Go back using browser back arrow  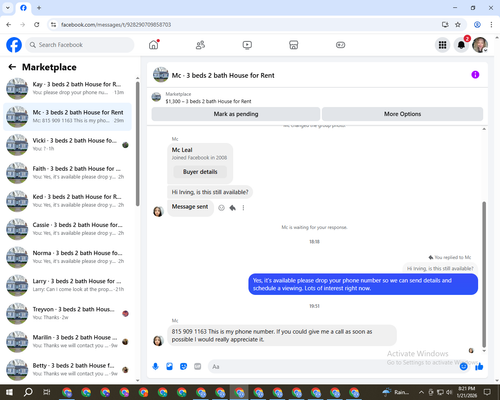(x=9, y=25)
